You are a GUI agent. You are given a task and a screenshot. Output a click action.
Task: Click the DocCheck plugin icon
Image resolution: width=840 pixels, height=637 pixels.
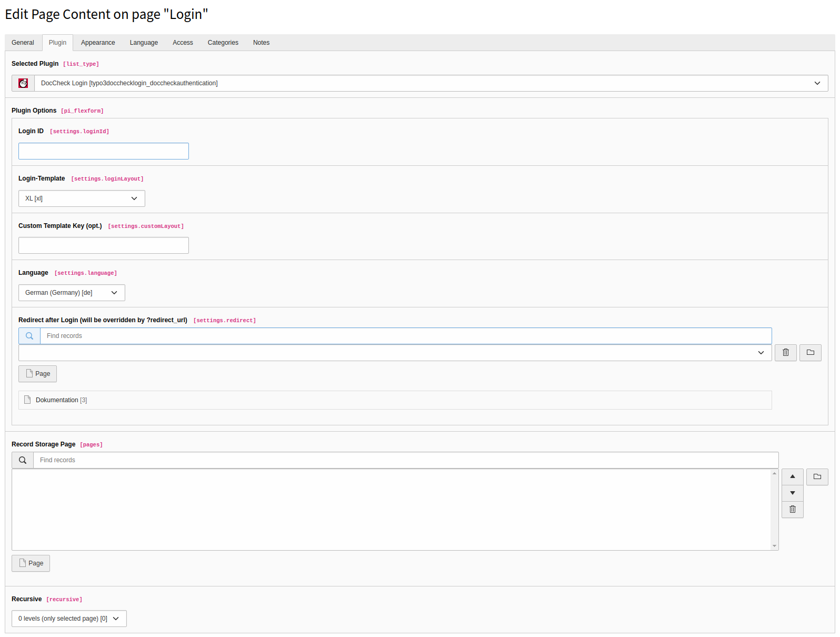pyautogui.click(x=23, y=83)
